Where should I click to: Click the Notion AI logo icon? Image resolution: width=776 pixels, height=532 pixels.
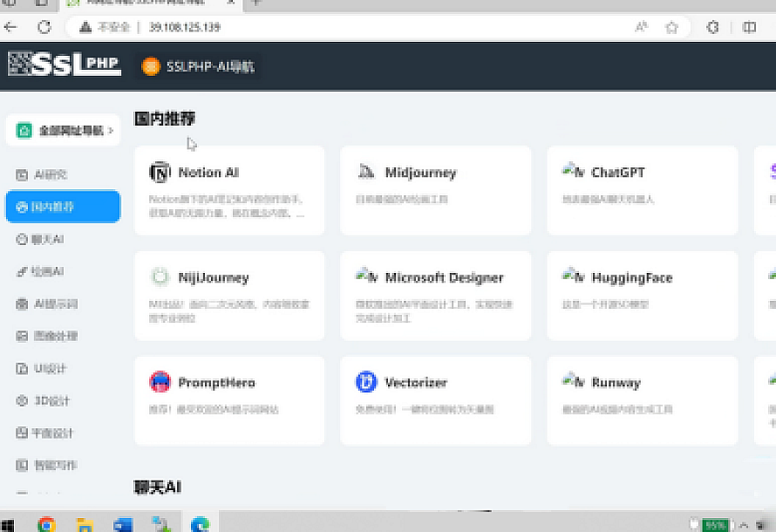160,173
